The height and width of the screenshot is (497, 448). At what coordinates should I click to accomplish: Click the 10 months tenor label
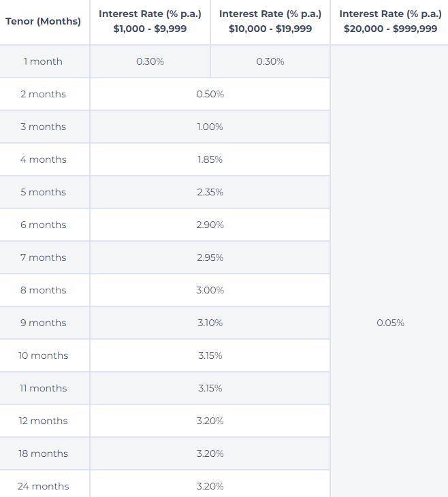[x=43, y=355]
